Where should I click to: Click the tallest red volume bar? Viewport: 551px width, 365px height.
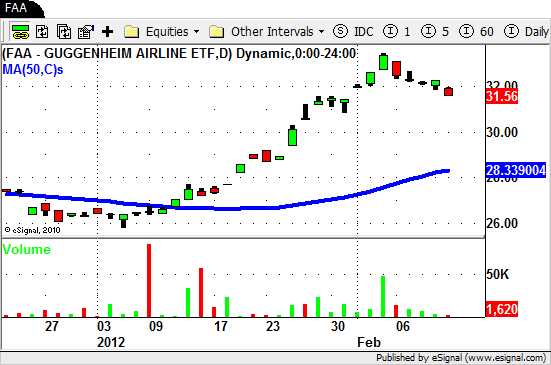pyautogui.click(x=149, y=280)
